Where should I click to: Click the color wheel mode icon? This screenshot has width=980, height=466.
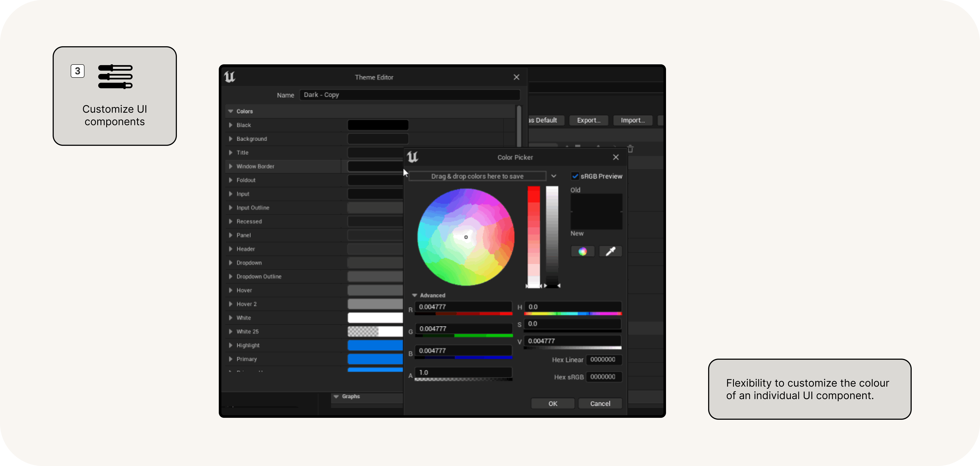582,251
